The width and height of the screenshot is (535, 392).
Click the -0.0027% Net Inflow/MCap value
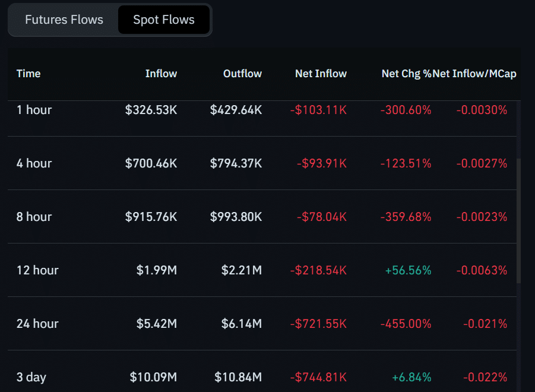[x=482, y=163]
